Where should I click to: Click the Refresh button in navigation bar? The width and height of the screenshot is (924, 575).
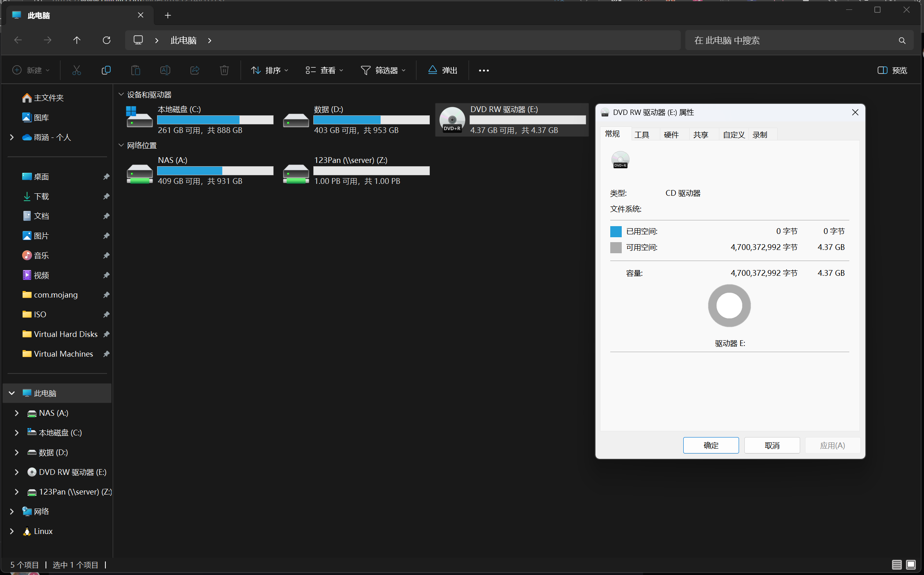(107, 40)
